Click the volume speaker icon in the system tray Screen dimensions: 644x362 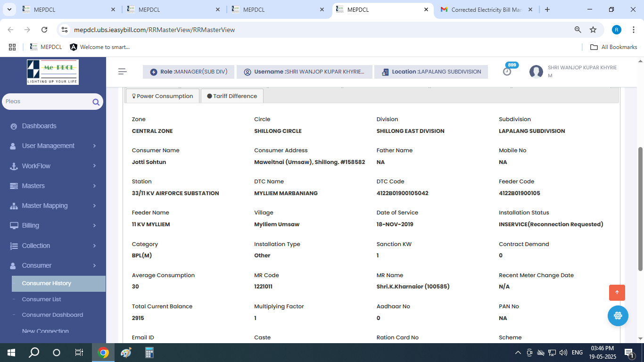(x=563, y=353)
